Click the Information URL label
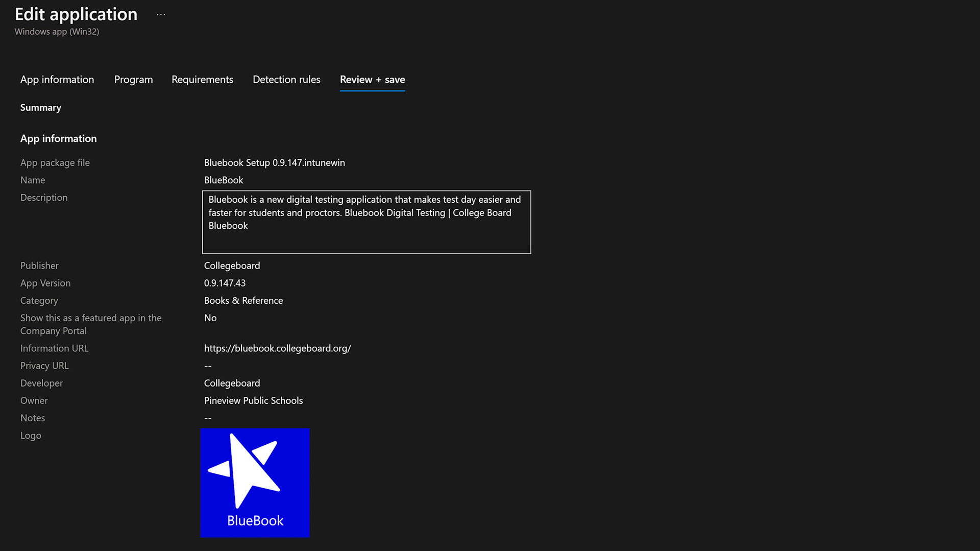This screenshot has width=980, height=551. pyautogui.click(x=54, y=348)
